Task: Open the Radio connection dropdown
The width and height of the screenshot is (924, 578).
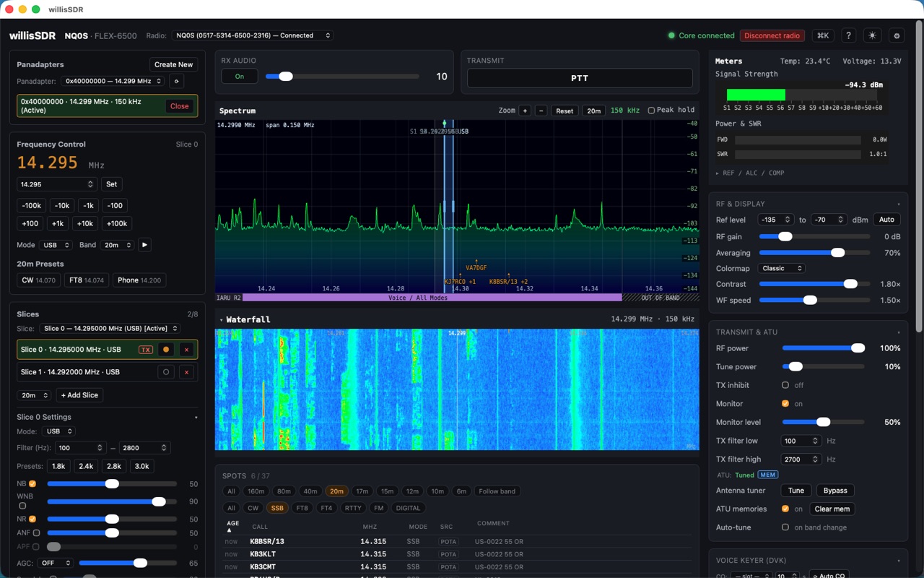Action: [x=253, y=35]
